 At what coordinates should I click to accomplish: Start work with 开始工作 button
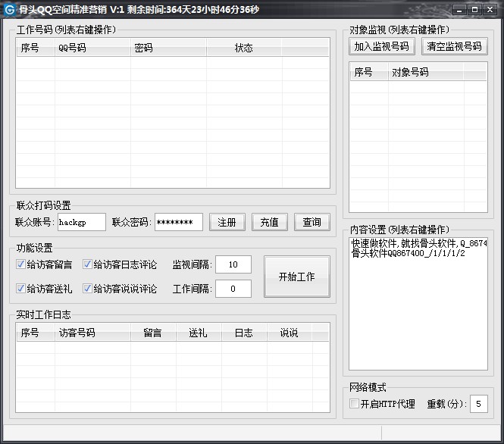[x=296, y=277]
